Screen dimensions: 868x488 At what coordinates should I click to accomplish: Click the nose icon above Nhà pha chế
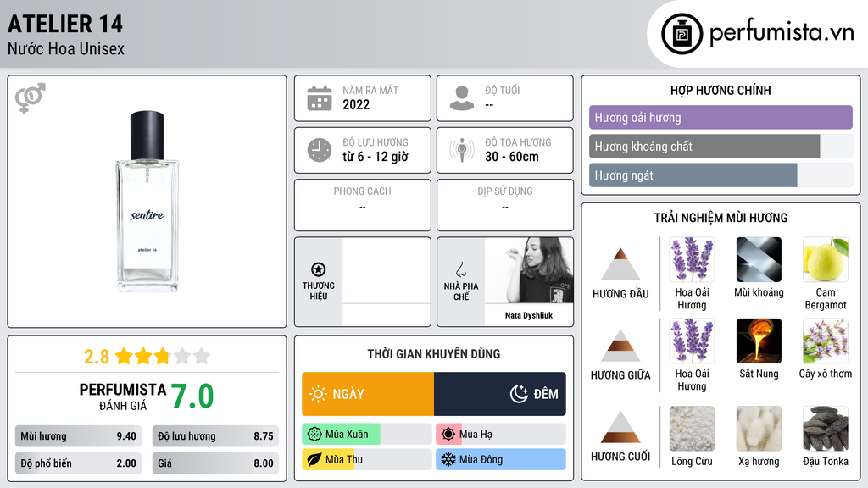[460, 269]
